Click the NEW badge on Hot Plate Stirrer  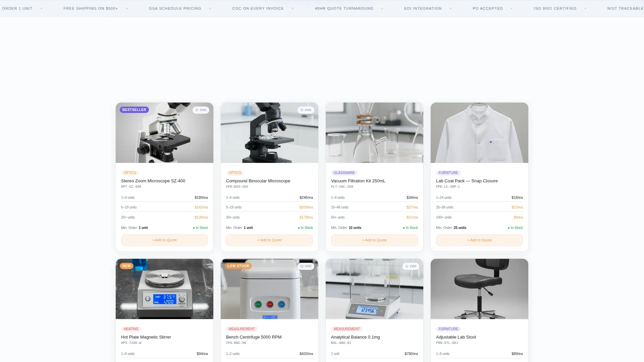pyautogui.click(x=126, y=266)
